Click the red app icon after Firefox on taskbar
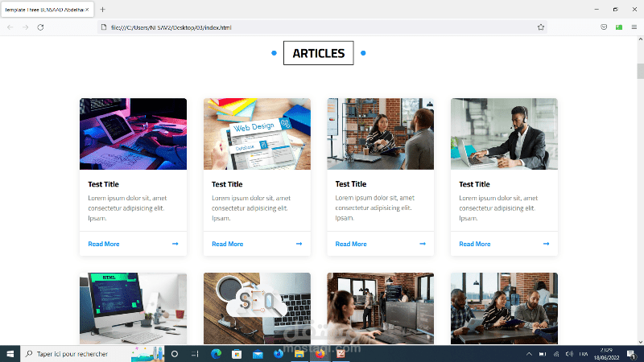This screenshot has width=644, height=362. pyautogui.click(x=341, y=354)
